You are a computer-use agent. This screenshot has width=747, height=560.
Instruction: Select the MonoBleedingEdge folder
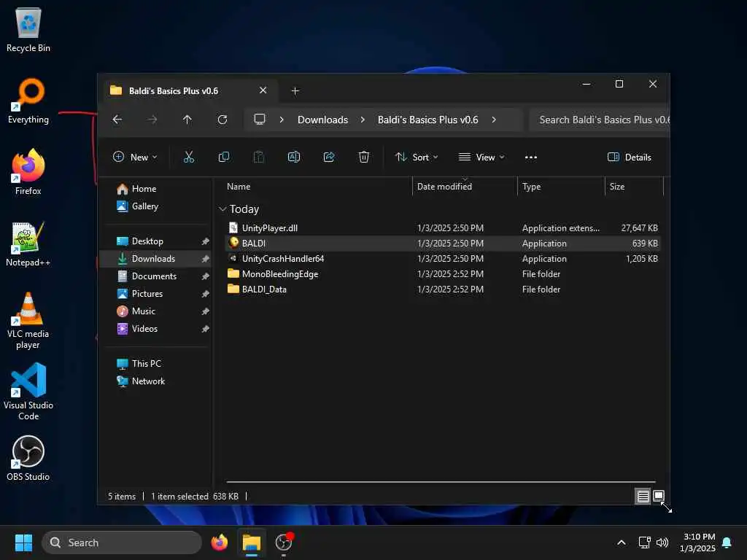coord(442,274)
